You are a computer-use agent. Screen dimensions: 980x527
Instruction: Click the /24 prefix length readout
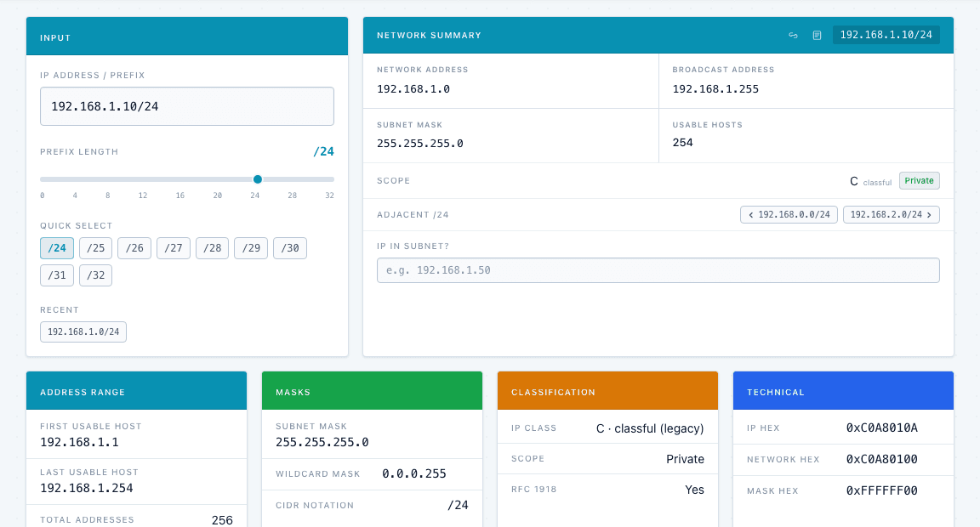tap(324, 152)
